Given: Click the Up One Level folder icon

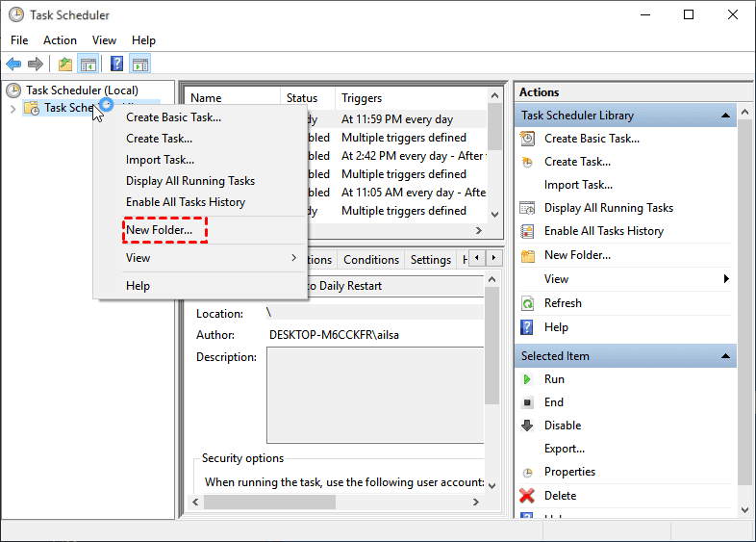Looking at the screenshot, I should (x=65, y=64).
